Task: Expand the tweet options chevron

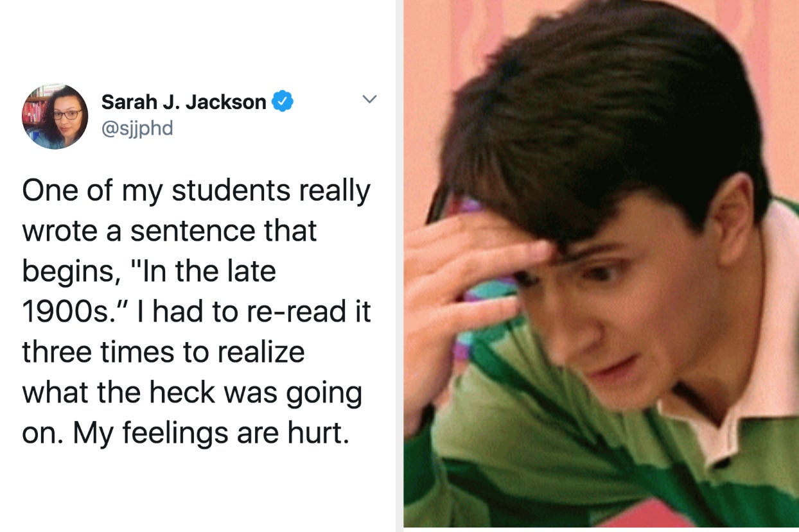Action: 369,99
